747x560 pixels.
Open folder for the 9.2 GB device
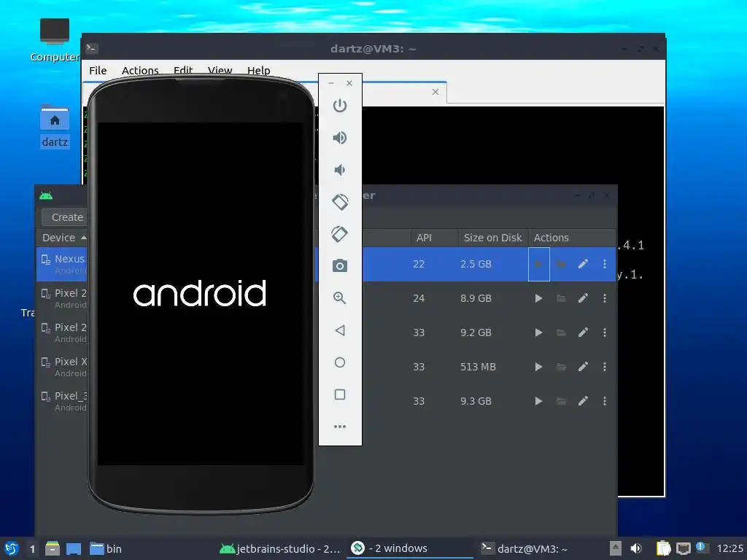(x=561, y=332)
